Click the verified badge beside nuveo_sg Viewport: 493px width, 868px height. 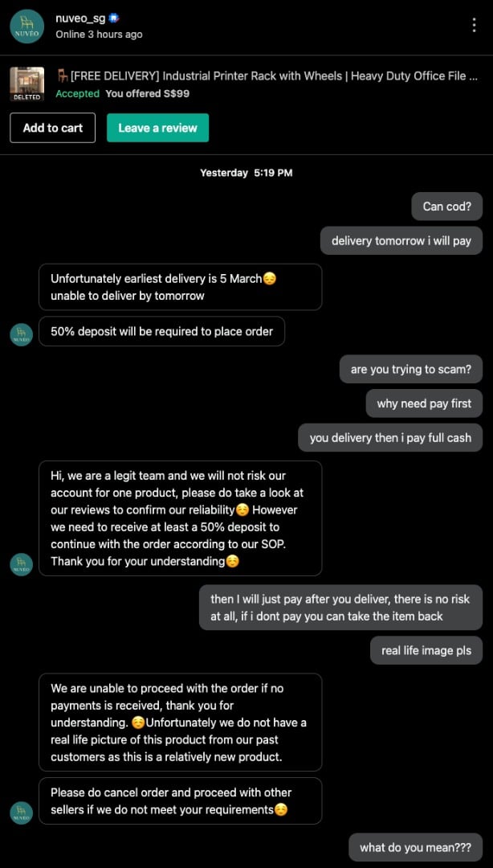tap(114, 18)
